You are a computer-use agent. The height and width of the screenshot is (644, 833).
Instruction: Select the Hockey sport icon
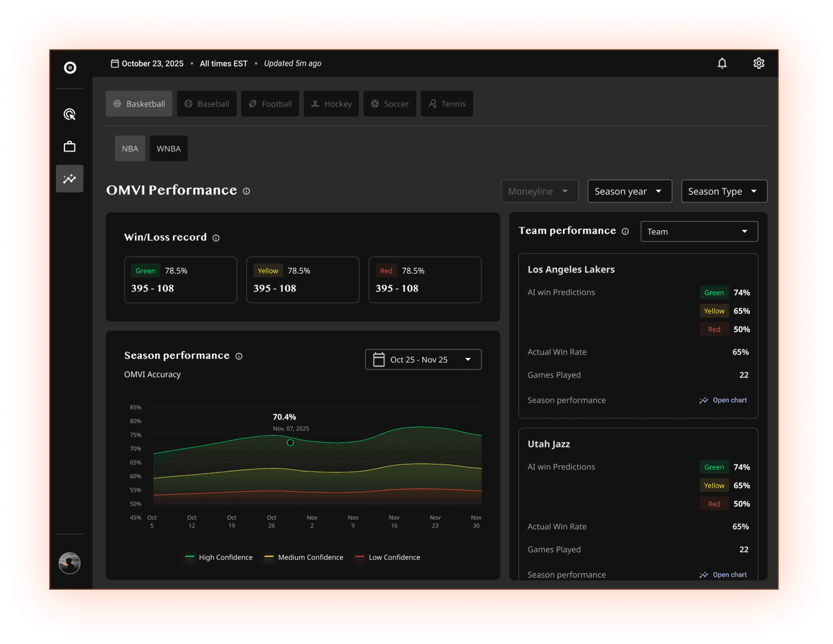click(315, 103)
